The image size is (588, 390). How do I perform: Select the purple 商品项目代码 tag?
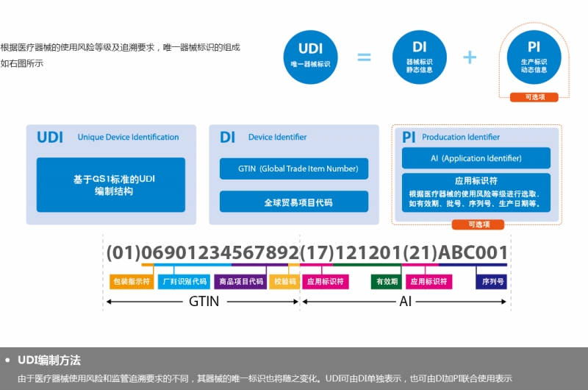point(240,281)
